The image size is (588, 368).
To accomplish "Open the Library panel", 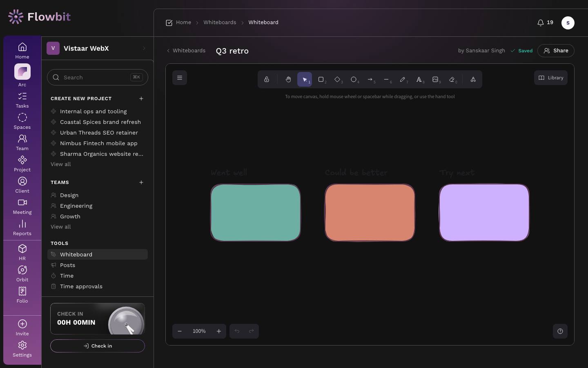I will point(551,78).
